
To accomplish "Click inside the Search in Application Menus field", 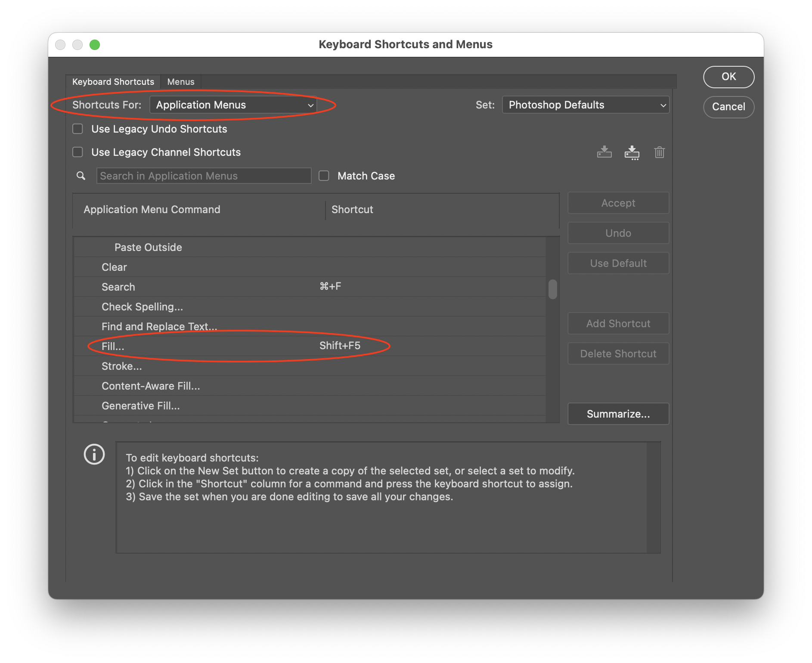I will click(203, 176).
